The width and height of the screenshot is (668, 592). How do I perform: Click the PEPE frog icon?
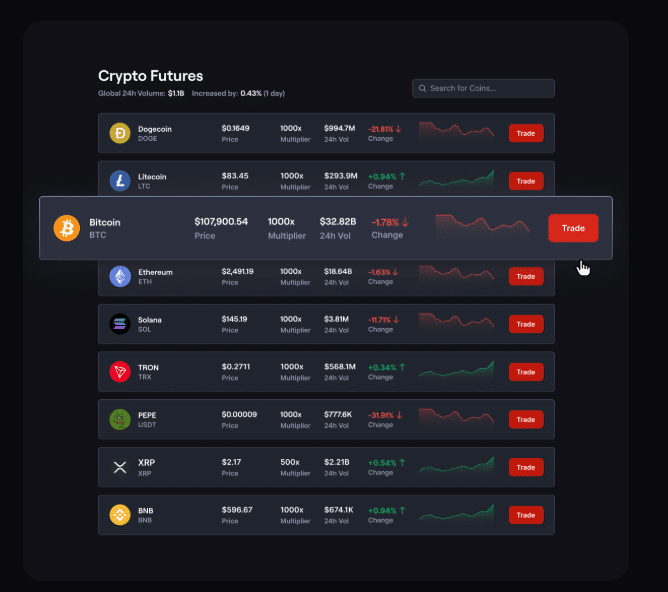point(120,419)
